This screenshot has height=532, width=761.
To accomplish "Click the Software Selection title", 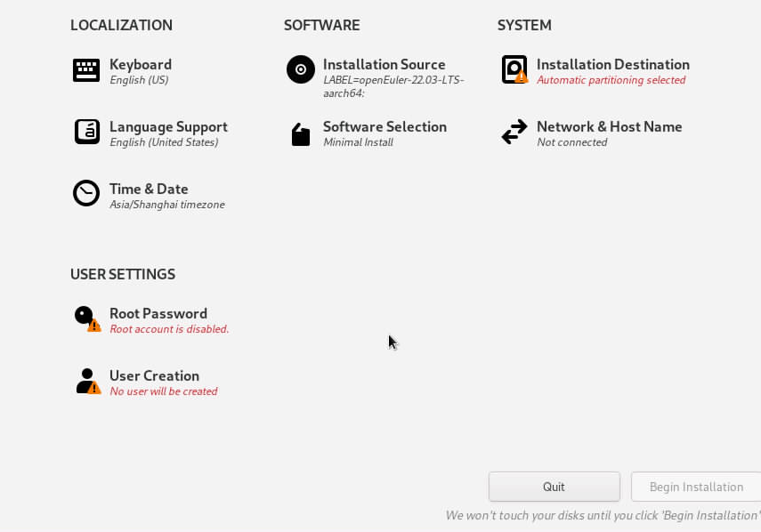I will 385,126.
